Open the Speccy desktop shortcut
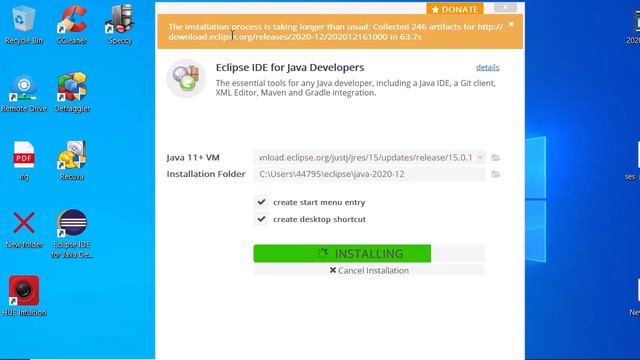 tap(120, 24)
